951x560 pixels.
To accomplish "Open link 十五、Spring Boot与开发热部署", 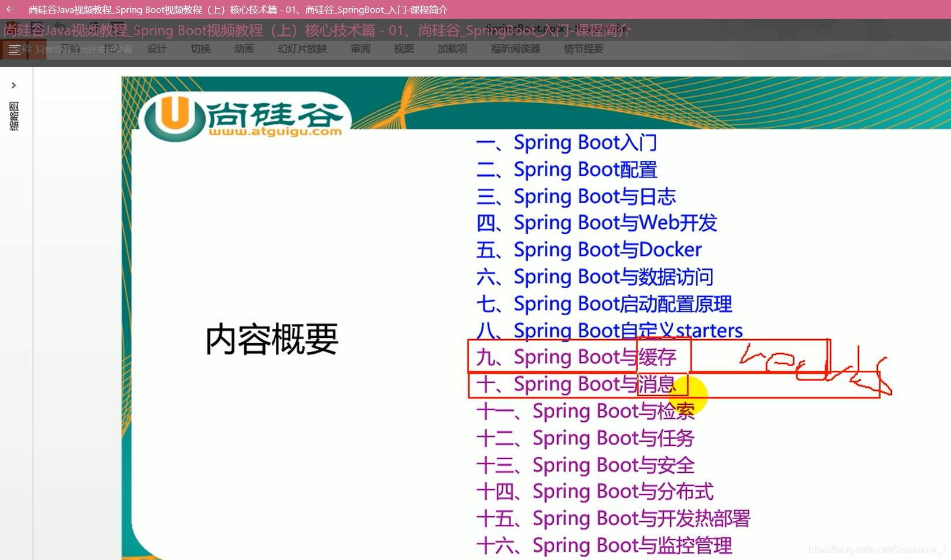I will [x=613, y=518].
